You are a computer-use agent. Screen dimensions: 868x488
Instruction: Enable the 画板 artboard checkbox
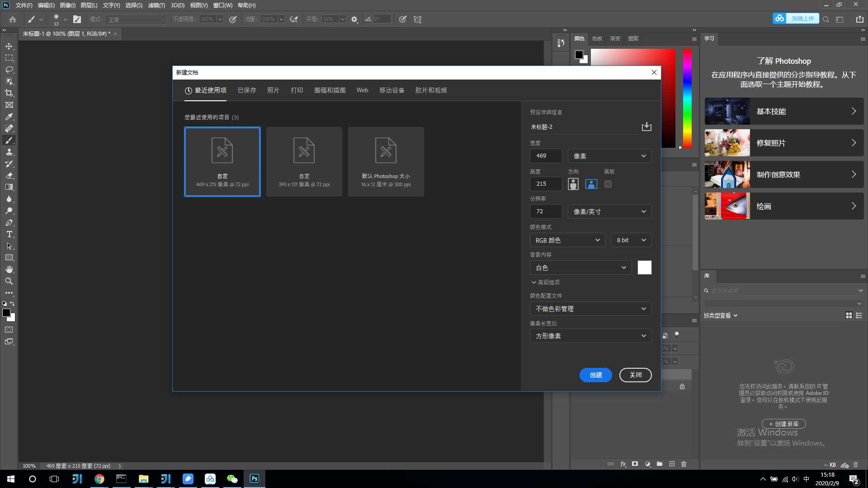(608, 184)
